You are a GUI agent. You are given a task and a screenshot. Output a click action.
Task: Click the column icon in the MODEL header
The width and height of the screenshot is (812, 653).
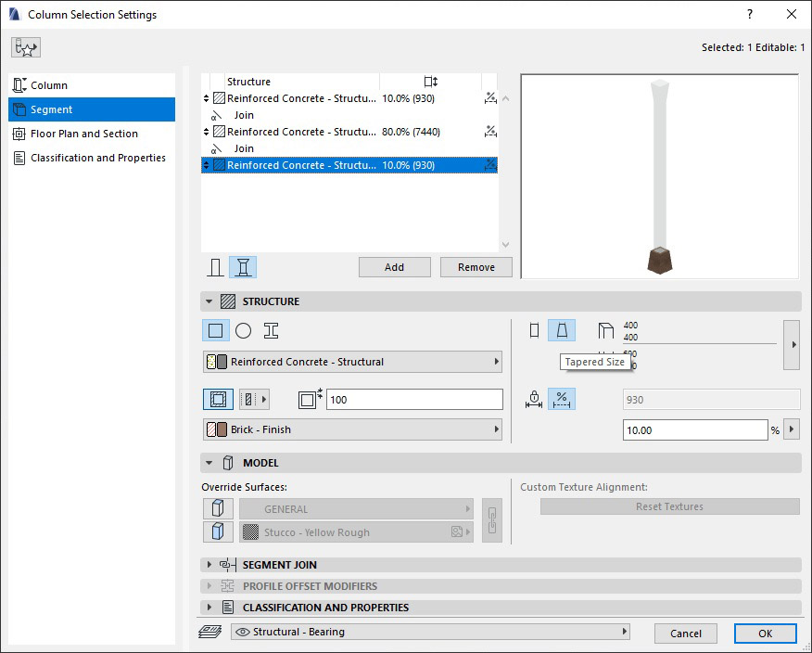tap(228, 463)
